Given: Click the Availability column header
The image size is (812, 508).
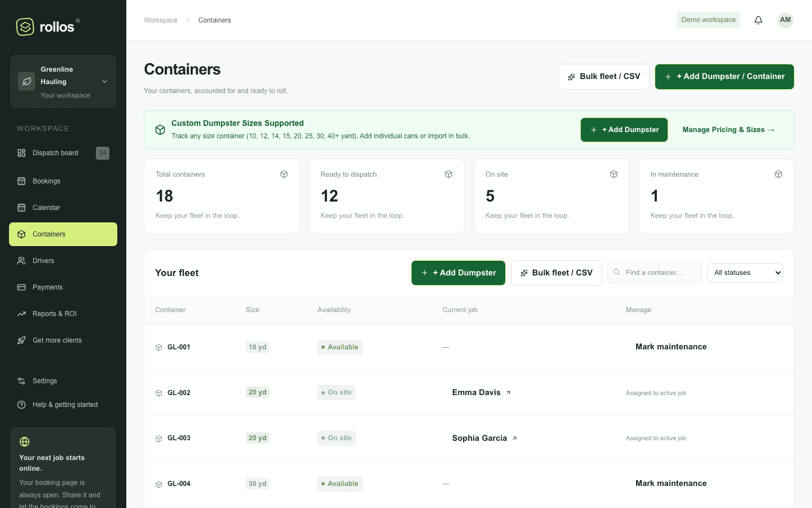Looking at the screenshot, I should click(x=334, y=310).
